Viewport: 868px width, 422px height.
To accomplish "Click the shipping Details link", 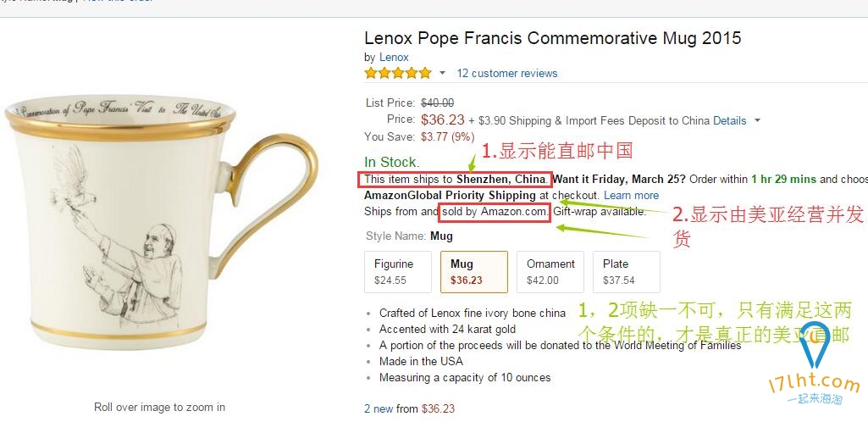I will point(729,121).
